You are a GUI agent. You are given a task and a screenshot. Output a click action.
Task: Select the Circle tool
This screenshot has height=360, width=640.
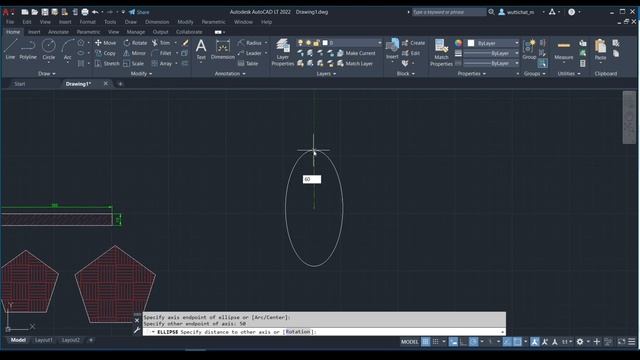click(x=49, y=49)
